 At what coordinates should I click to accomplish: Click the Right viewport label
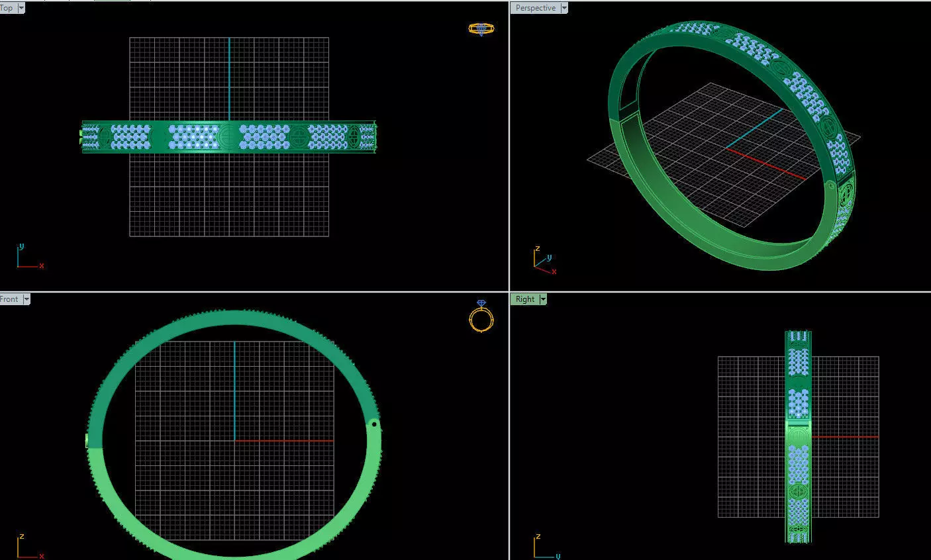pos(524,299)
